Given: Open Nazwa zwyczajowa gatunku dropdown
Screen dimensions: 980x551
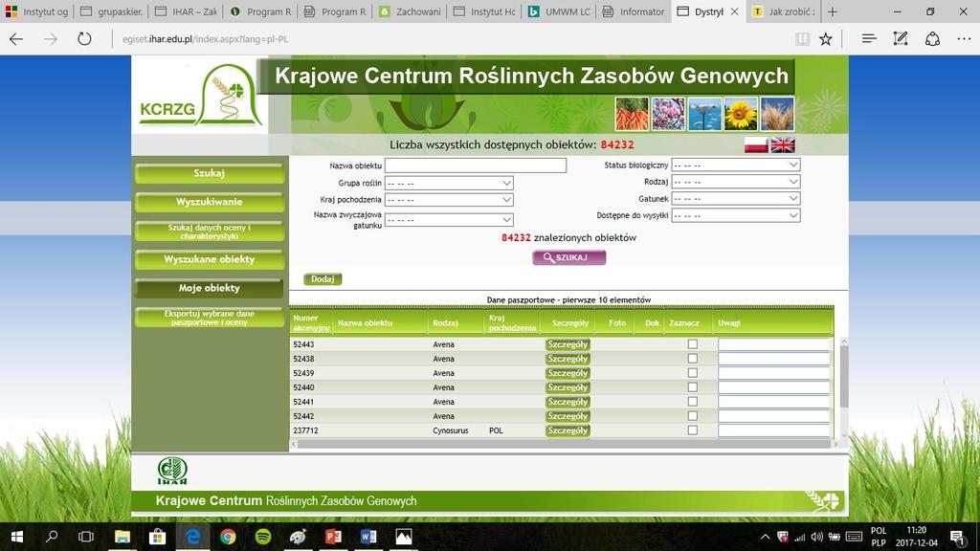Looking at the screenshot, I should pos(449,220).
